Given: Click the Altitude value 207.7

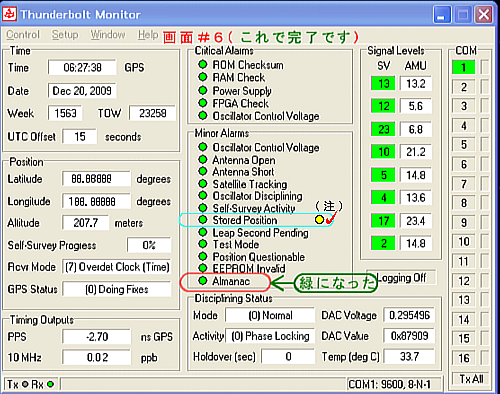Looking at the screenshot, I should click(x=86, y=223).
